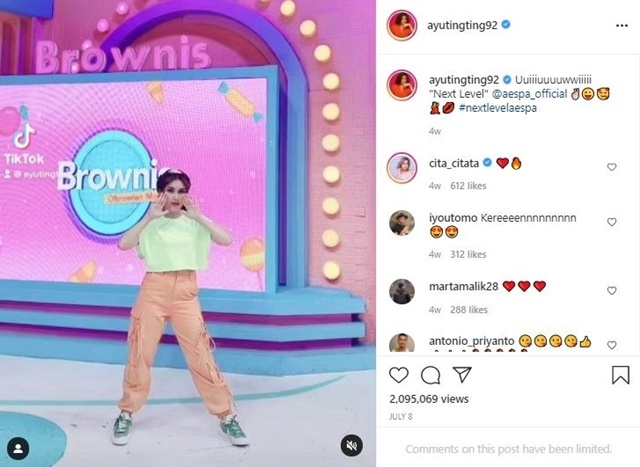
Task: Open the comment bubble icon
Action: (x=430, y=375)
